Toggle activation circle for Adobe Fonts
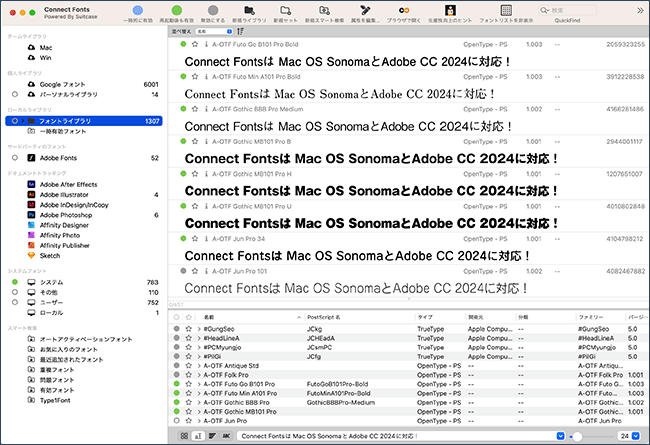 [15, 158]
